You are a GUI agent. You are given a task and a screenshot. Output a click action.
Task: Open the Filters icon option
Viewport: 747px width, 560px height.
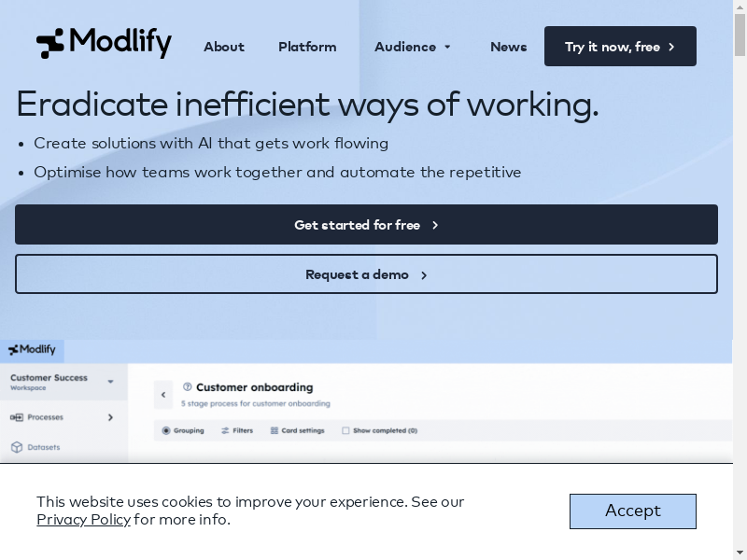click(x=225, y=430)
